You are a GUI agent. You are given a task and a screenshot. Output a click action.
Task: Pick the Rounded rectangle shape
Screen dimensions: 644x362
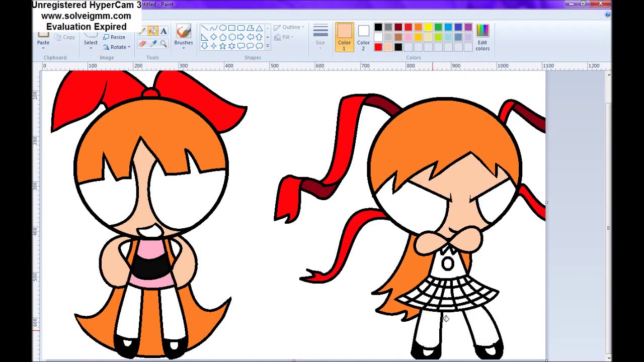click(x=241, y=28)
